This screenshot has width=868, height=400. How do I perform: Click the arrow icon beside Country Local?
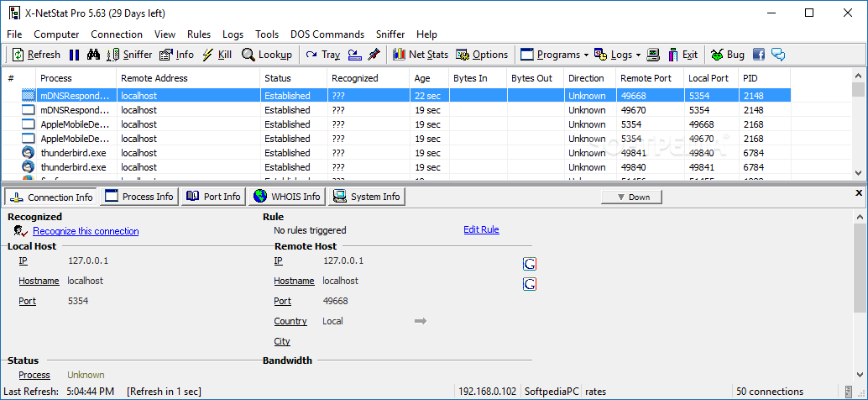tap(421, 321)
